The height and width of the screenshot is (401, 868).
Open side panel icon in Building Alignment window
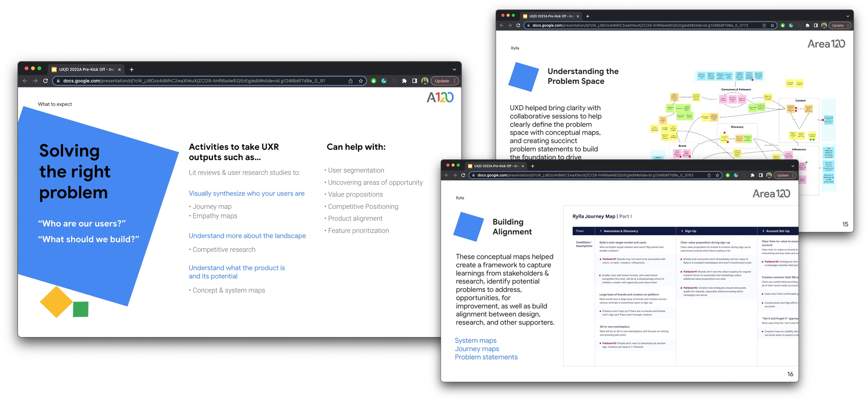pyautogui.click(x=761, y=175)
